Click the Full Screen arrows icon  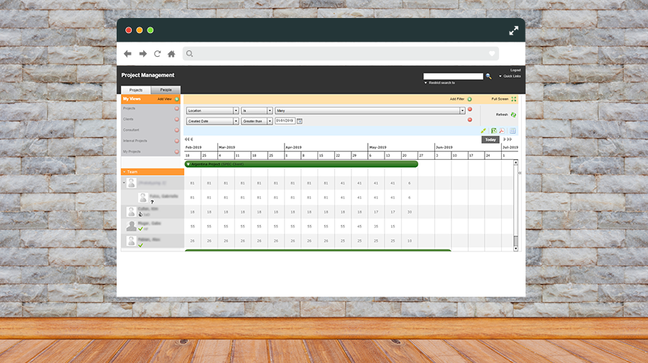point(514,99)
